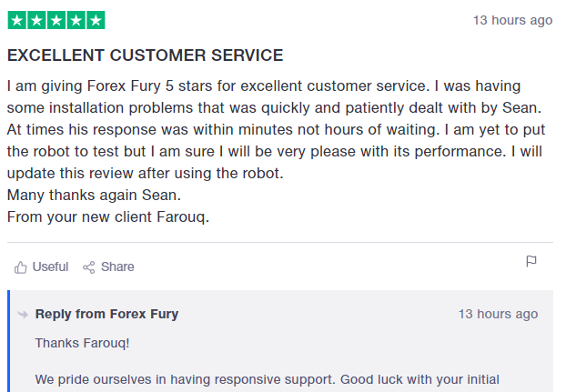Click the fifth (last) rating star
Viewport: 566px width, 392px height.
point(96,20)
